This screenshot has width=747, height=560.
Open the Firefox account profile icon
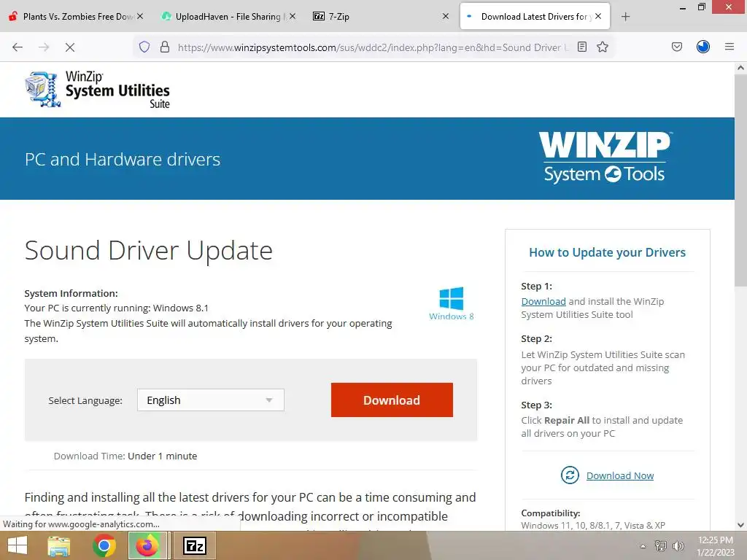703,47
